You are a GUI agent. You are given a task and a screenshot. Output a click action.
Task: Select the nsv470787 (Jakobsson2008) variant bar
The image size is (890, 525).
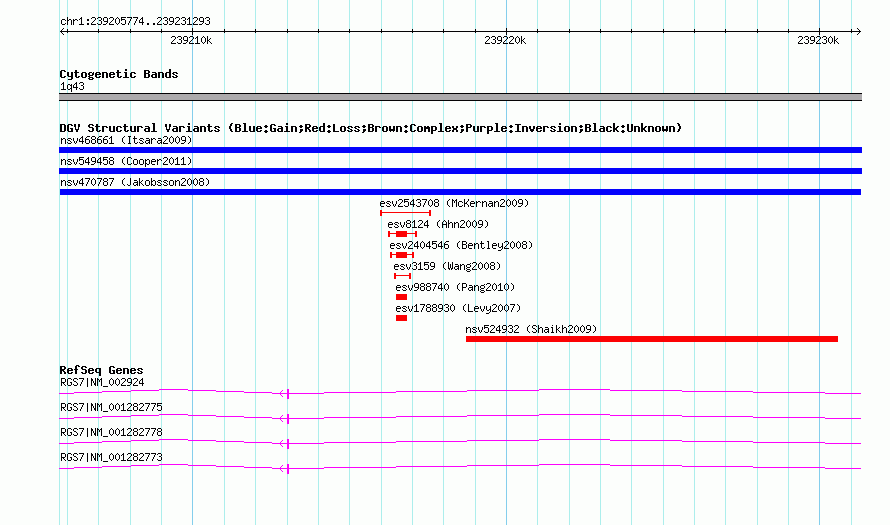coord(460,192)
